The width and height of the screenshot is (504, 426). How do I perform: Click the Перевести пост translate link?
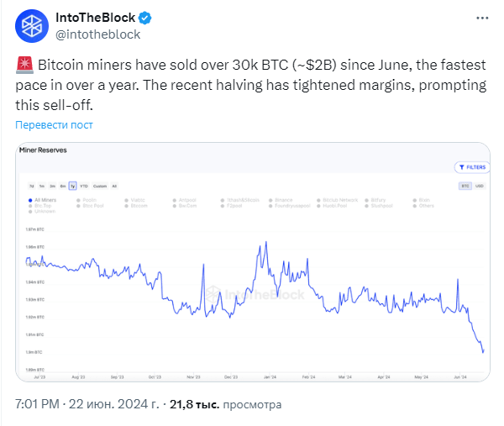pyautogui.click(x=54, y=124)
